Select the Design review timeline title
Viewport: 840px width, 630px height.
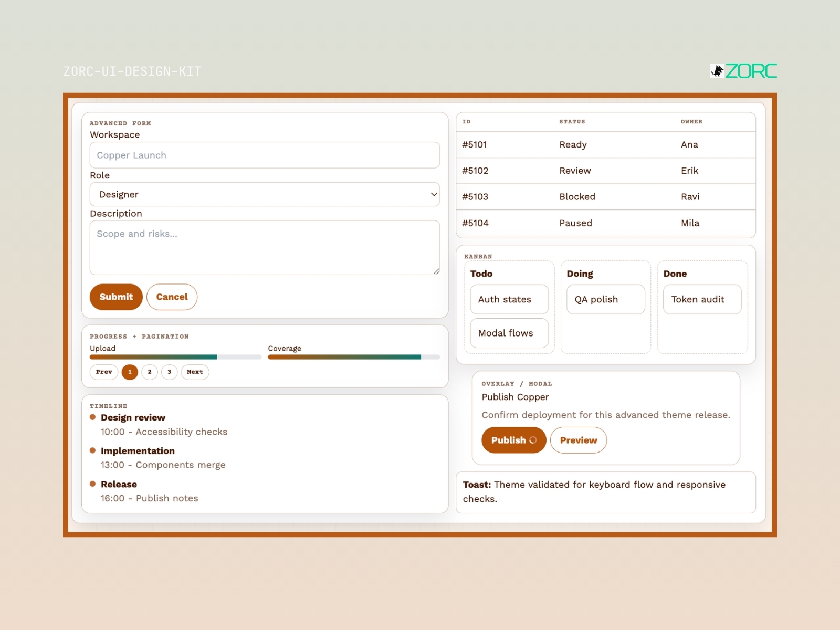click(133, 417)
